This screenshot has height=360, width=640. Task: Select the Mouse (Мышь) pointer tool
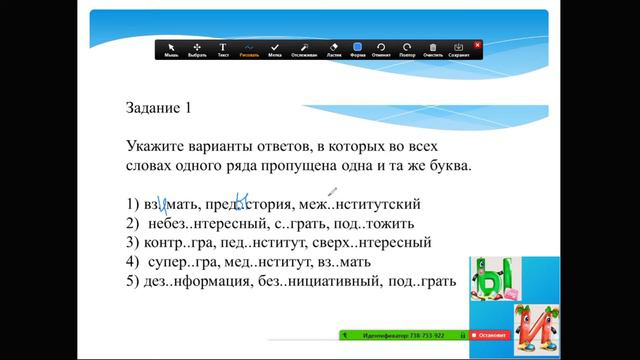171,50
